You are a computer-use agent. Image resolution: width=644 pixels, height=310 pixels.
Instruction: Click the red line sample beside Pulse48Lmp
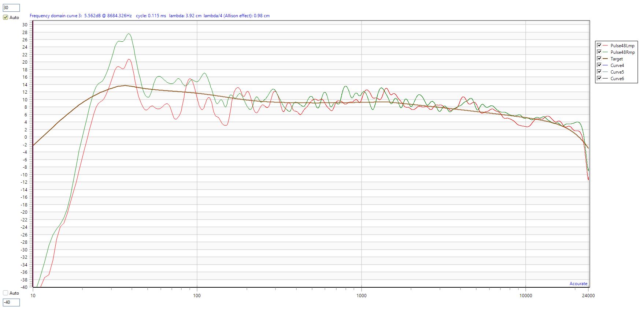[x=605, y=46]
